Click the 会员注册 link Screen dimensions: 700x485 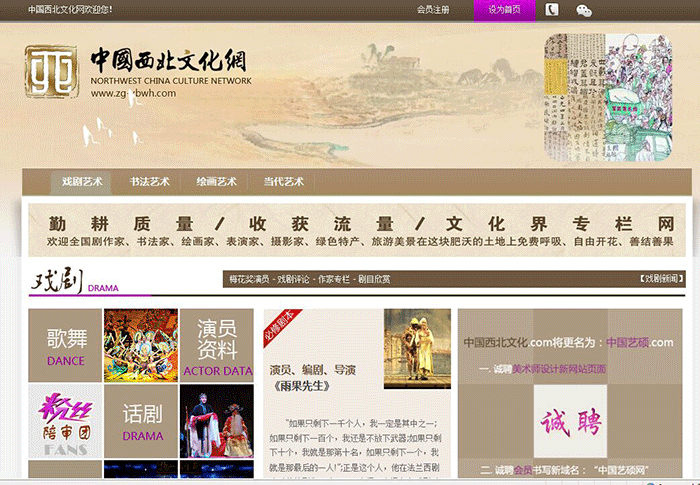click(433, 10)
